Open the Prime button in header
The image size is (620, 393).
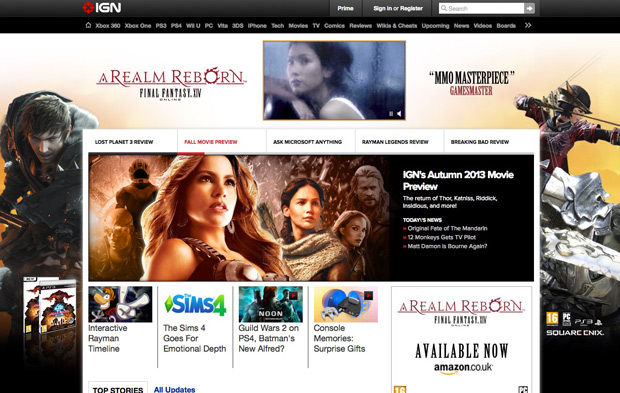345,8
